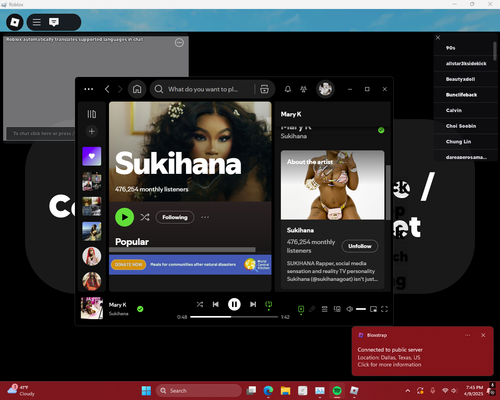Open the About the artist image card

pyautogui.click(x=332, y=185)
